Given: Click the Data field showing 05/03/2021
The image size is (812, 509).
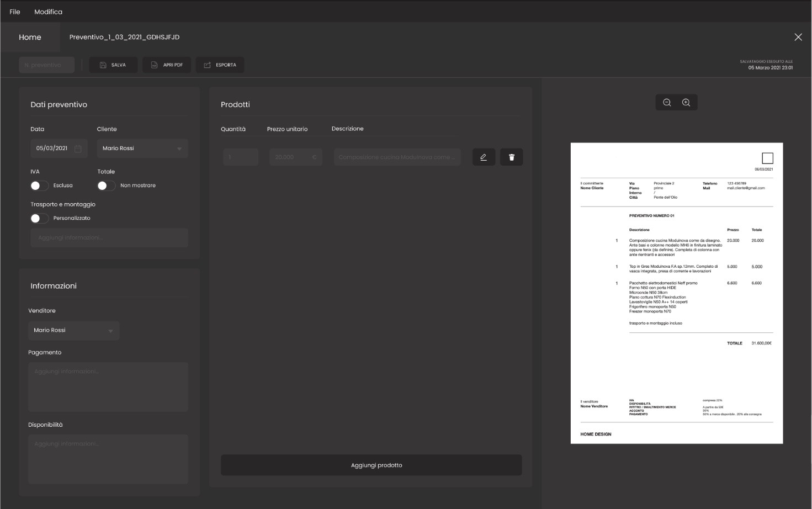Looking at the screenshot, I should 59,149.
